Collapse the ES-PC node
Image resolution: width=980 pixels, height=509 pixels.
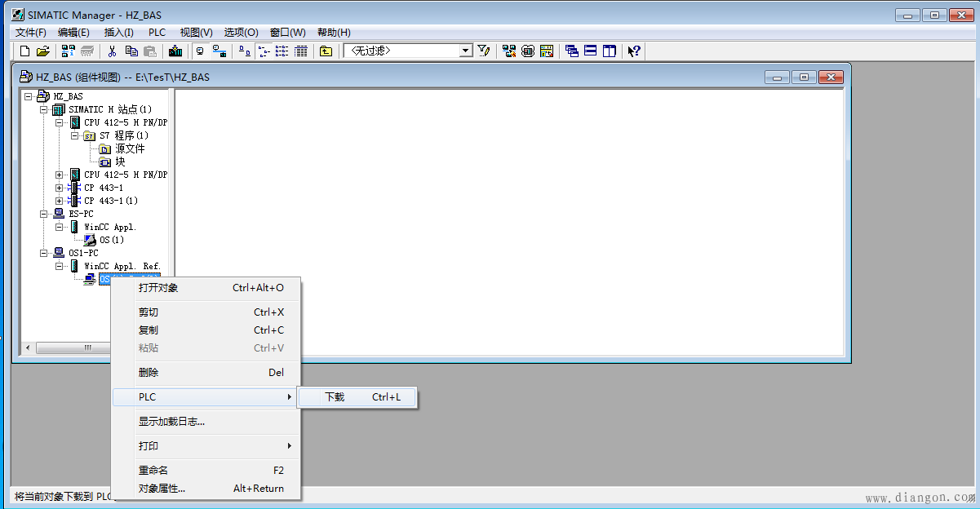(44, 214)
